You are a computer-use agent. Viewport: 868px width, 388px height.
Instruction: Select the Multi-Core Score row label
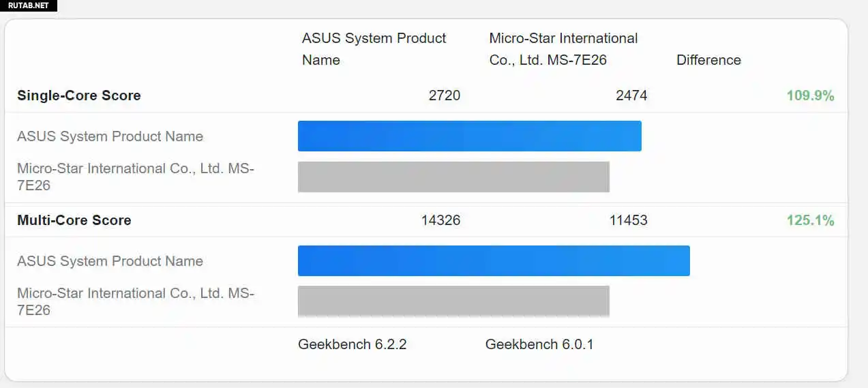click(x=74, y=220)
